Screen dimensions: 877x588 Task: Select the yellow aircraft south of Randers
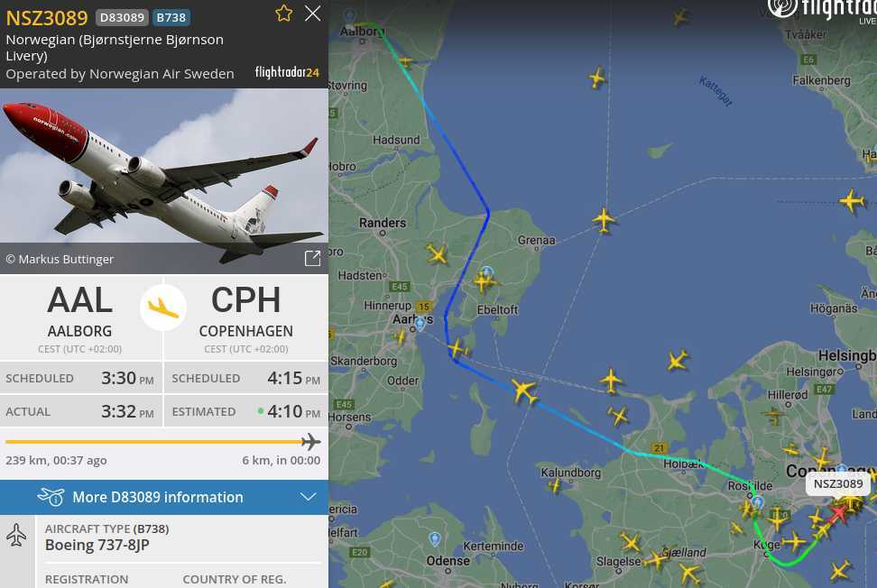[438, 254]
